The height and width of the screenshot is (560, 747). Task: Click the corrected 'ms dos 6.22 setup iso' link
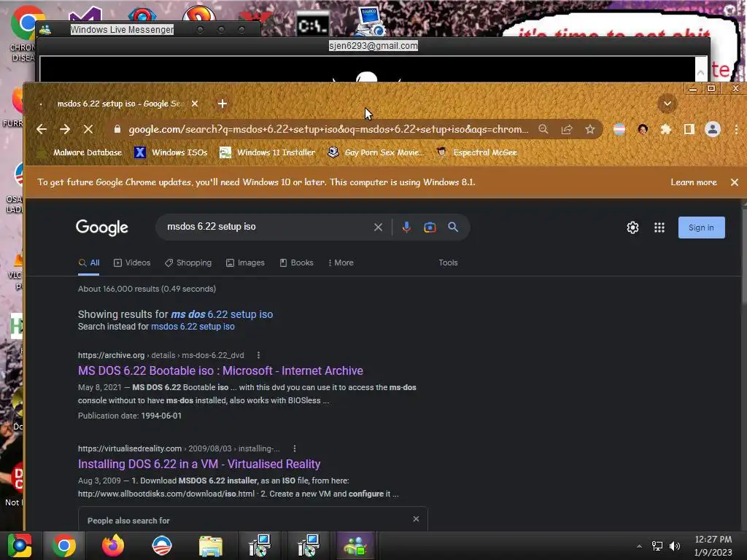(x=222, y=314)
